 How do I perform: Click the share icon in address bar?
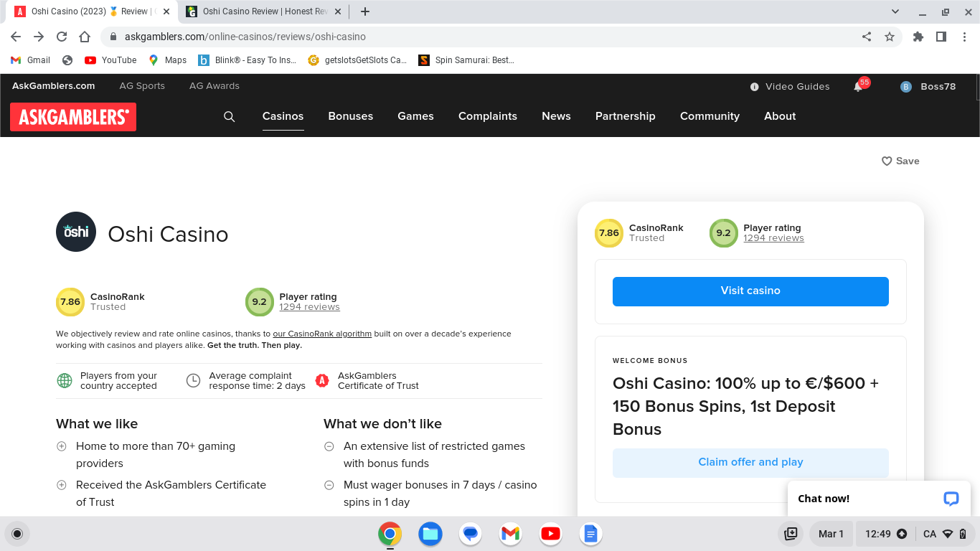click(x=867, y=37)
